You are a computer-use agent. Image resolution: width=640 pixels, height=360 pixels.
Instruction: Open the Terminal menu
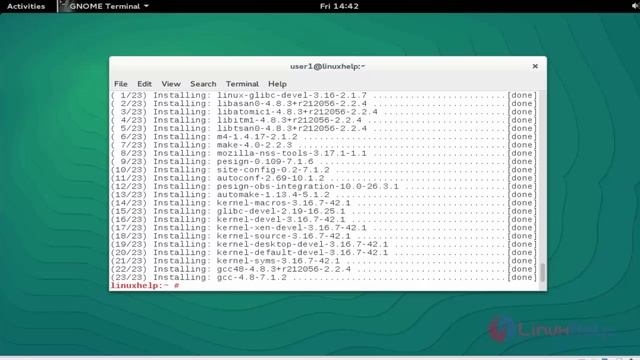click(x=242, y=84)
